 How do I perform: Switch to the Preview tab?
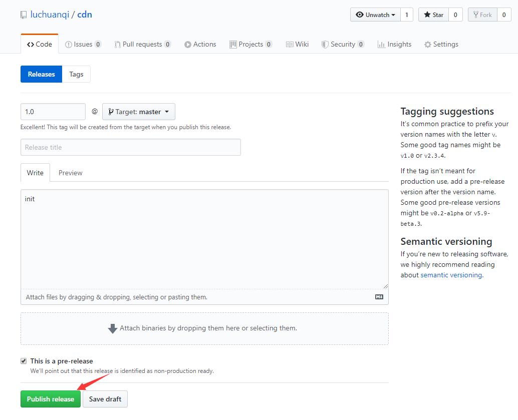coord(70,173)
